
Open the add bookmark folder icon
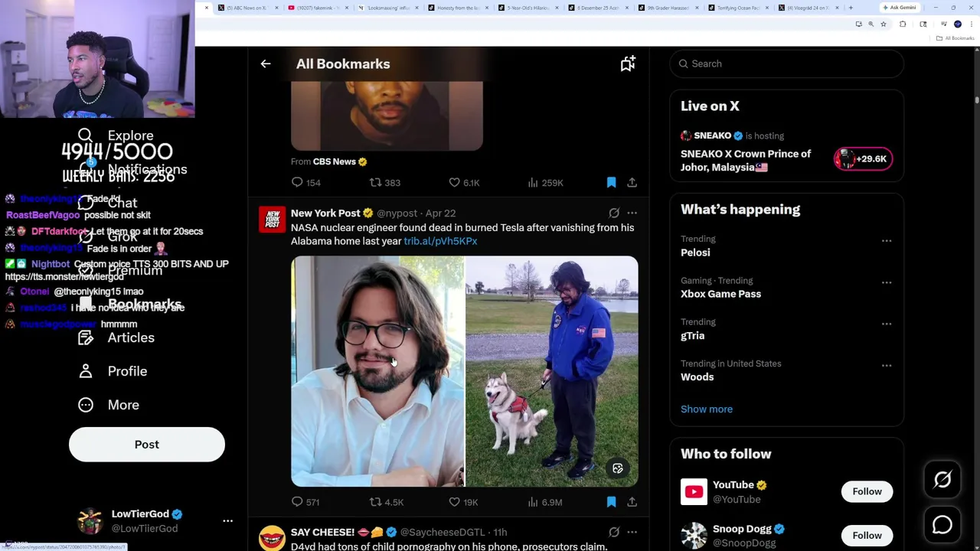[x=628, y=64]
